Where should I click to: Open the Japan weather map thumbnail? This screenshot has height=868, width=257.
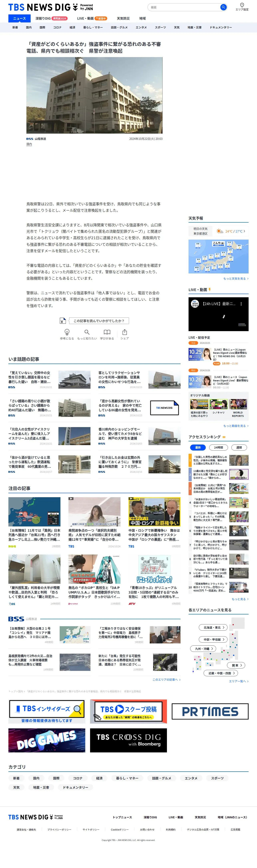click(218, 256)
